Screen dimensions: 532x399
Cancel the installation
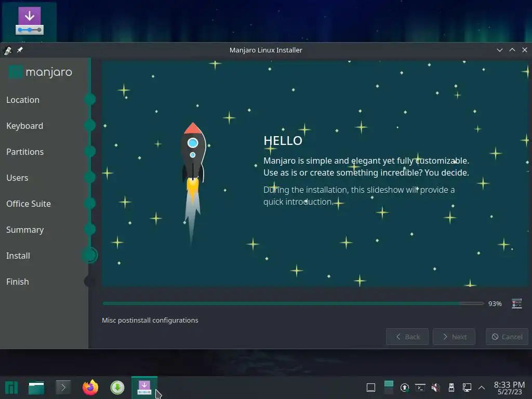pyautogui.click(x=507, y=337)
